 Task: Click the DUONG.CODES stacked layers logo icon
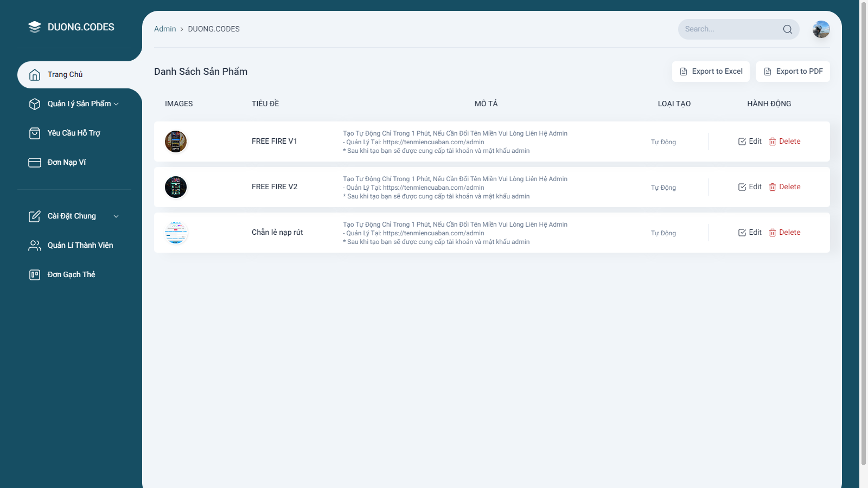(x=35, y=27)
